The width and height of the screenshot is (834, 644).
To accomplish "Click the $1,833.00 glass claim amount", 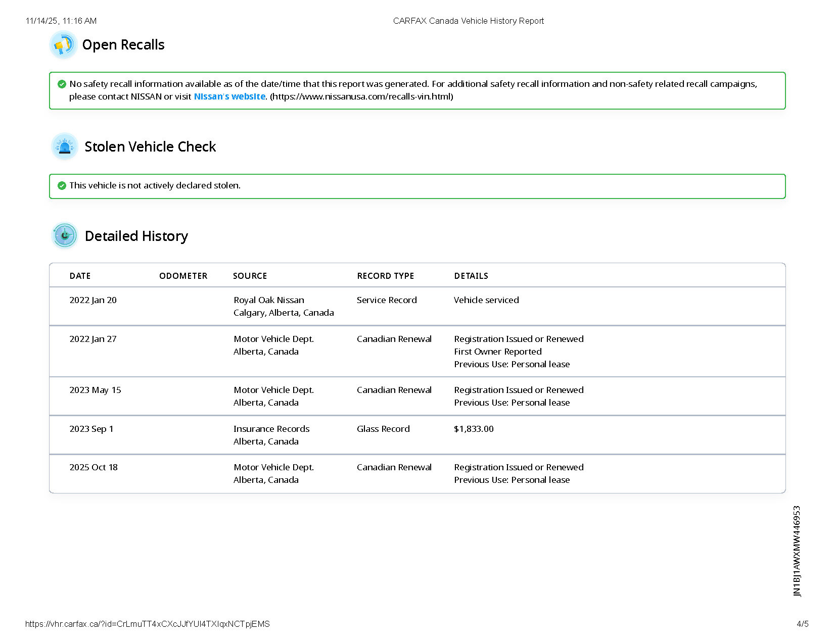I will click(x=474, y=429).
